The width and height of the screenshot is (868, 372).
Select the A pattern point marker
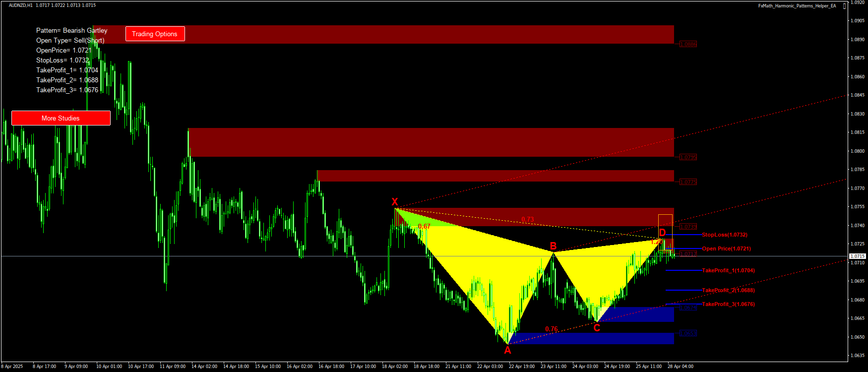[507, 350]
